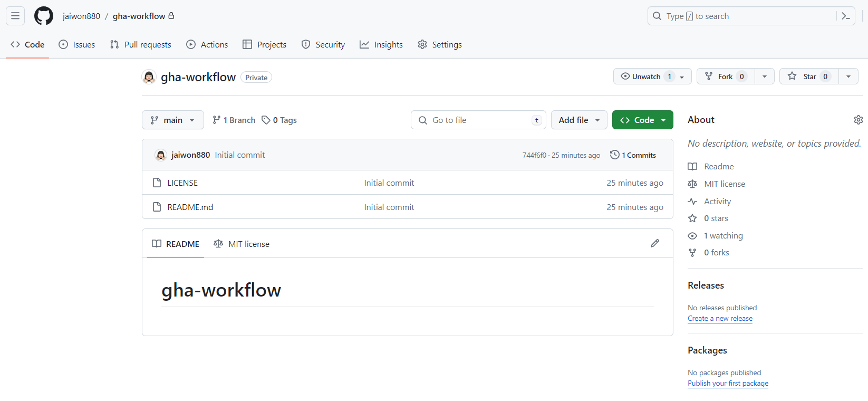Click the scale icon beside MIT license in About
This screenshot has height=401, width=868.
click(x=692, y=184)
